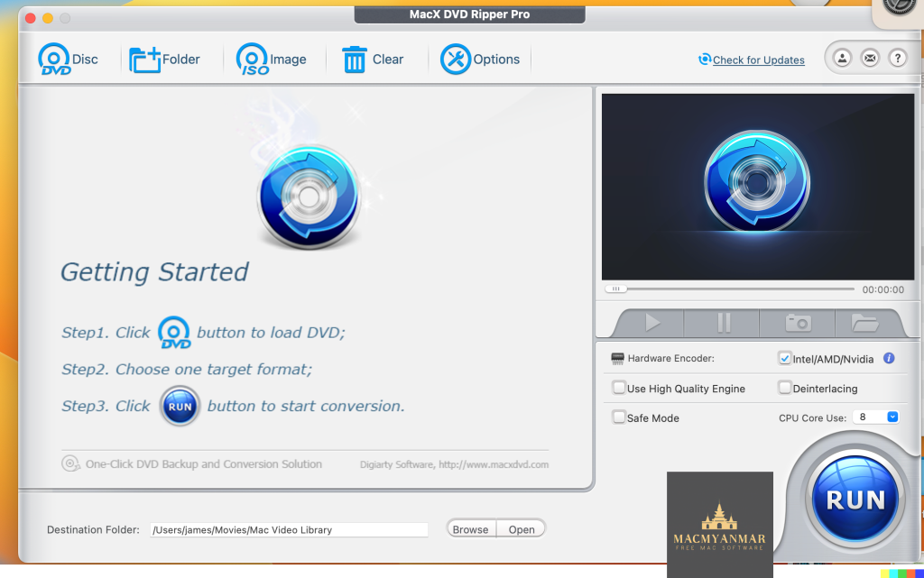Click the Browse destination button
The width and height of the screenshot is (924, 578).
[471, 529]
